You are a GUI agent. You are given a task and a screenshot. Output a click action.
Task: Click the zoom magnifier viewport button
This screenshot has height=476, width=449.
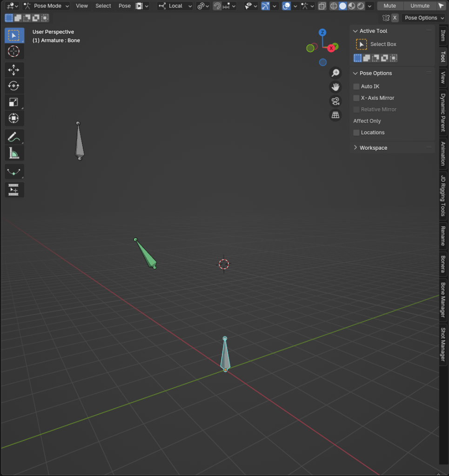(x=335, y=73)
